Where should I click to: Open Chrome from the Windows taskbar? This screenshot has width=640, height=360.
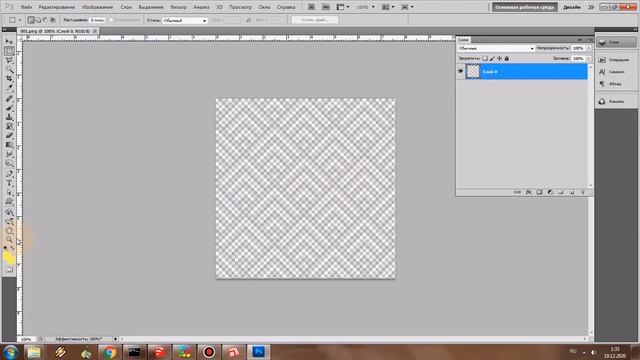pyautogui.click(x=109, y=352)
